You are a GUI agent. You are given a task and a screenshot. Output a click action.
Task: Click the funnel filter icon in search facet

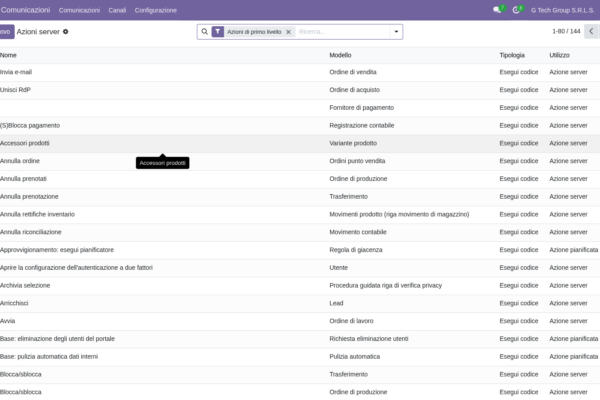pos(218,32)
